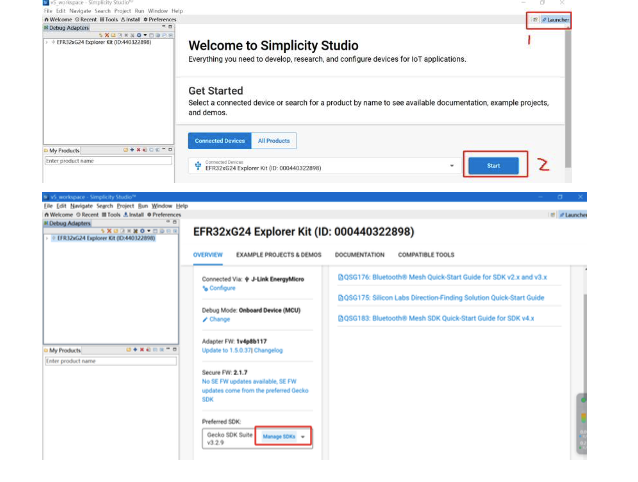Open File menu in the Explorer Kit window
The image size is (638, 482).
tap(48, 206)
